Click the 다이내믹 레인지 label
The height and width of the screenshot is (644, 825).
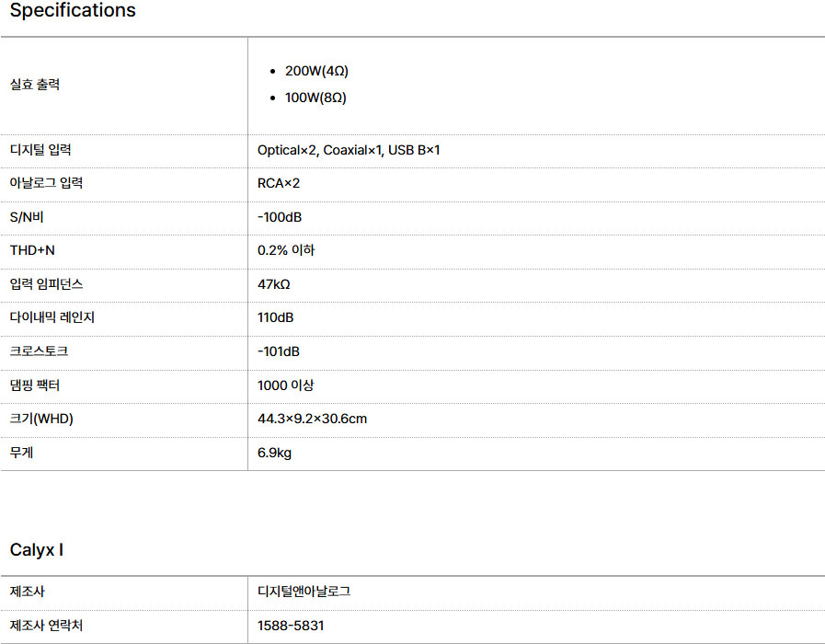point(52,317)
